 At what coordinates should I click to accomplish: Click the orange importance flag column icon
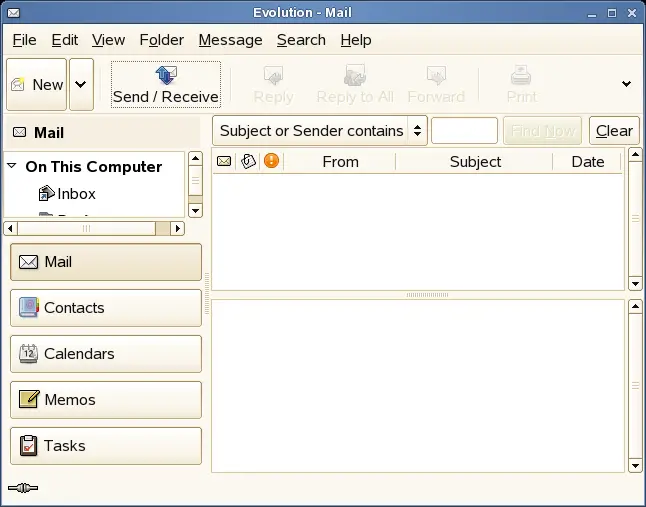click(x=271, y=161)
